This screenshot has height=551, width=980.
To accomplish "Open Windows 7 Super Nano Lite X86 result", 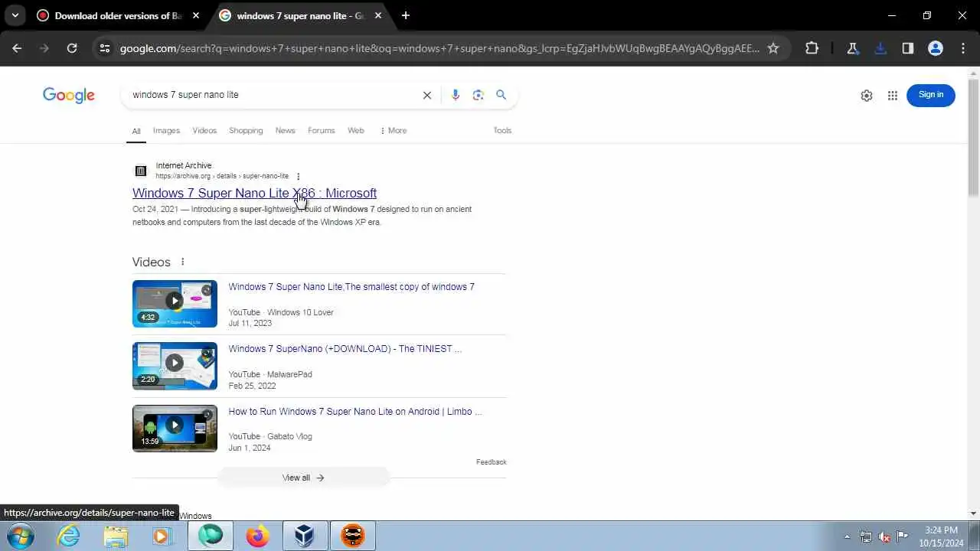I will [254, 193].
